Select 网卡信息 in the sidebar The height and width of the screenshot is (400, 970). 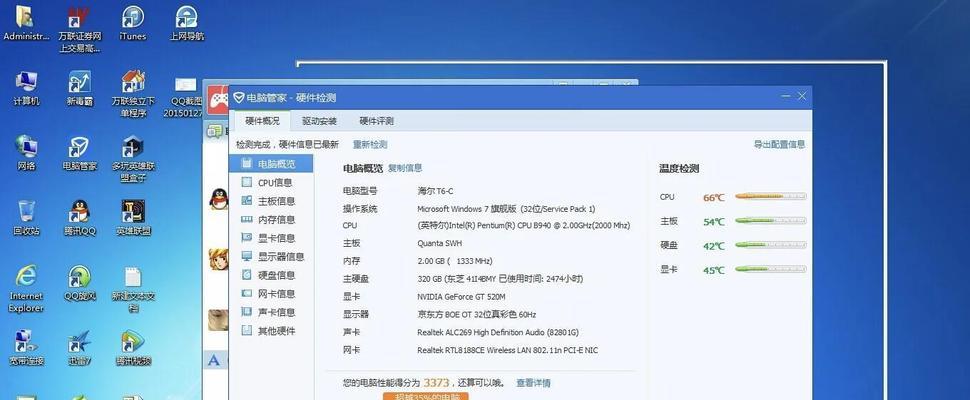point(271,294)
